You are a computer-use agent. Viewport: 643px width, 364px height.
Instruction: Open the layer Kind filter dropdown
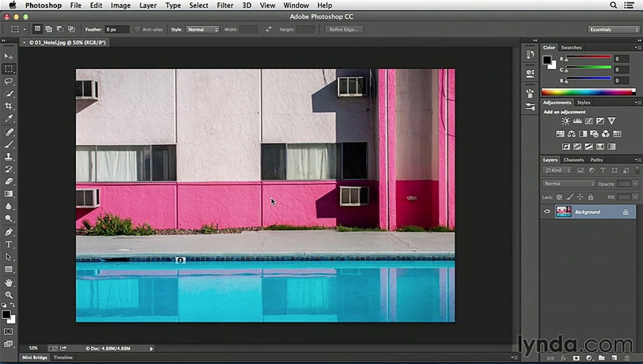[558, 170]
